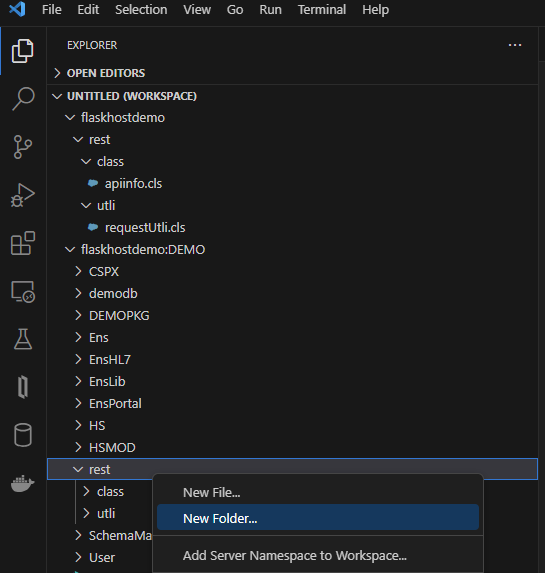Image resolution: width=545 pixels, height=573 pixels.
Task: Expand the OPEN EDITORS section
Action: pos(106,73)
